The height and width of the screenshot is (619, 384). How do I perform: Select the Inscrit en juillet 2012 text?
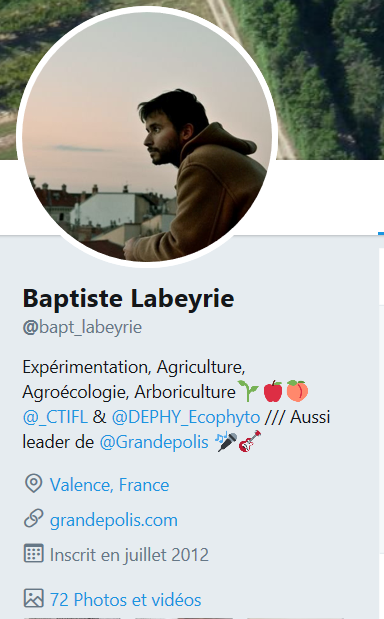point(129,555)
